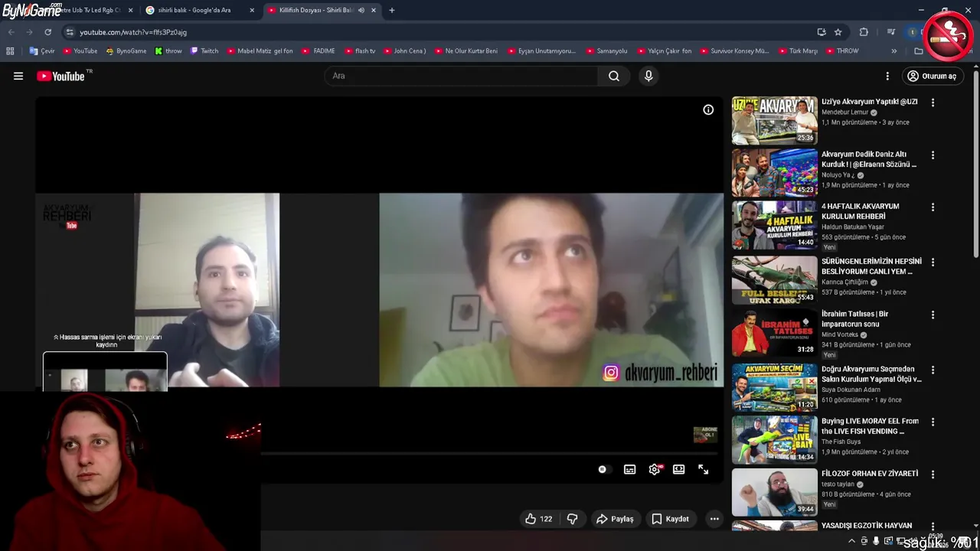Go back in the browser
This screenshot has width=980, height=551.
click(x=11, y=32)
